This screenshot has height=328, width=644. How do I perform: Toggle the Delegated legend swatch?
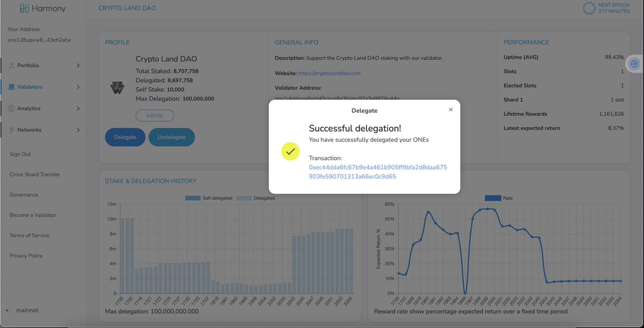(244, 198)
